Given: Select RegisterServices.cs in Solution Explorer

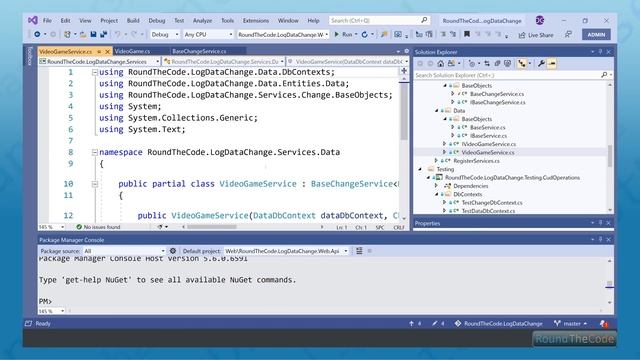Looking at the screenshot, I should tap(476, 161).
